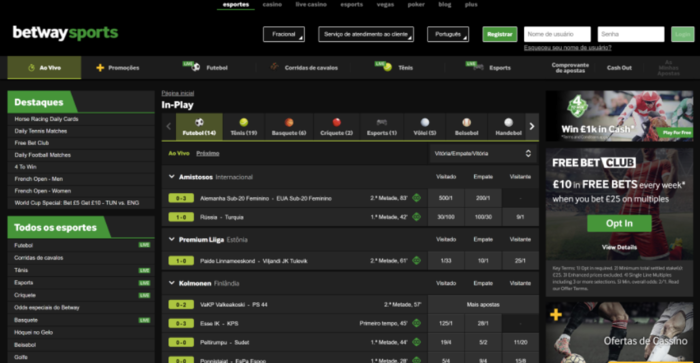Open stats icon for Esse IK - KPS match
The width and height of the screenshot is (700, 363).
point(417,323)
